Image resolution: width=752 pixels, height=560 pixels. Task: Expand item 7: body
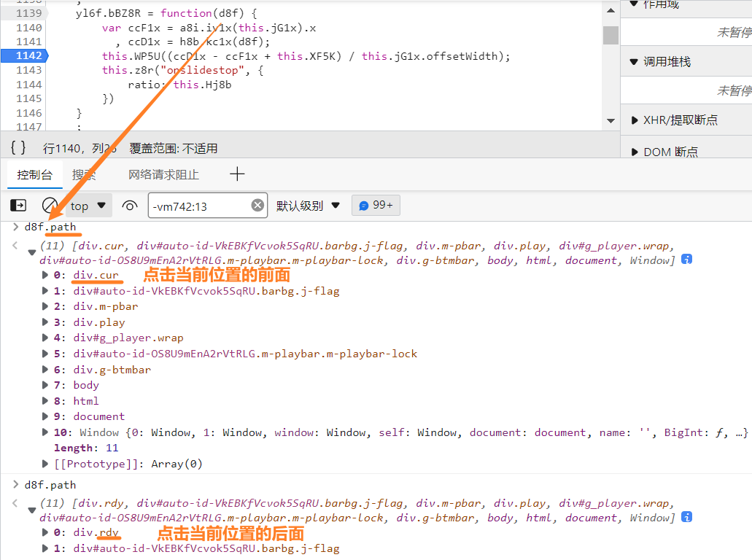tap(44, 384)
